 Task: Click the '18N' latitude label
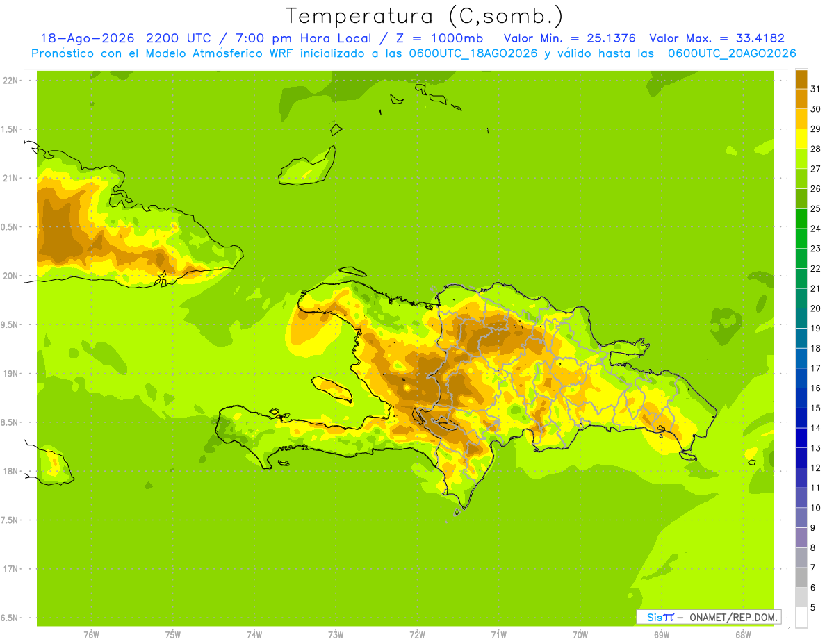pos(10,471)
